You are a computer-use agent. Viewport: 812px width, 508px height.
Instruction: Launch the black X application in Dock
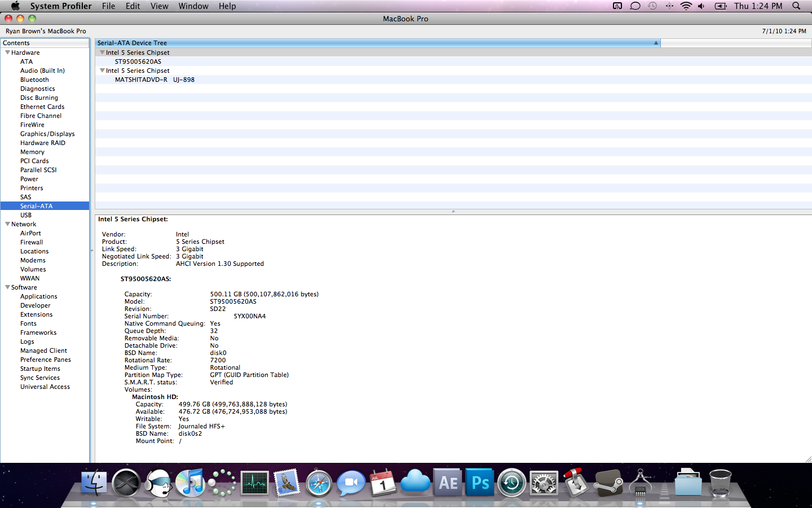(126, 483)
